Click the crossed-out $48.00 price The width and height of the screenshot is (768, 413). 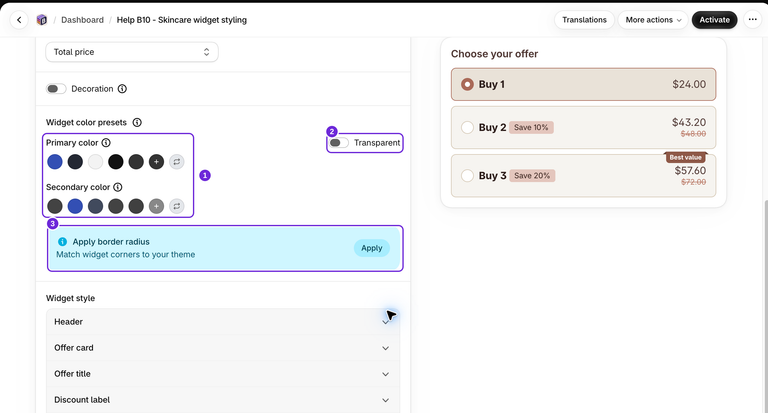[693, 134]
